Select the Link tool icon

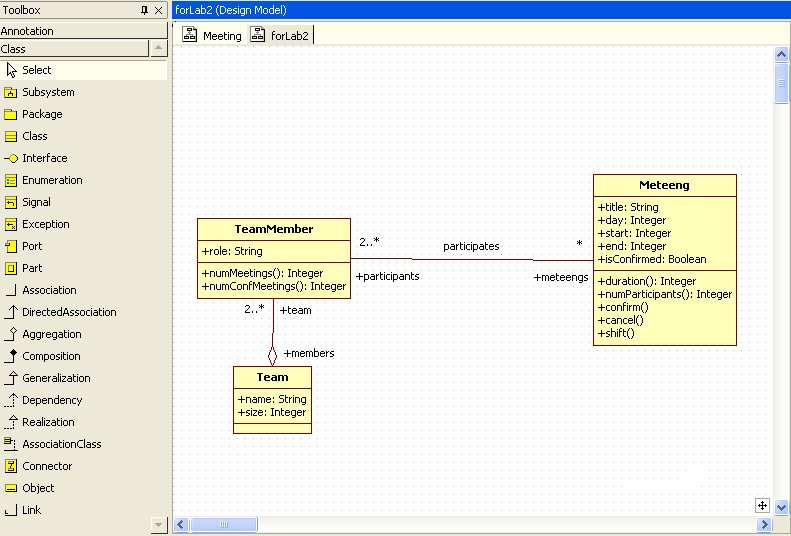[11, 510]
